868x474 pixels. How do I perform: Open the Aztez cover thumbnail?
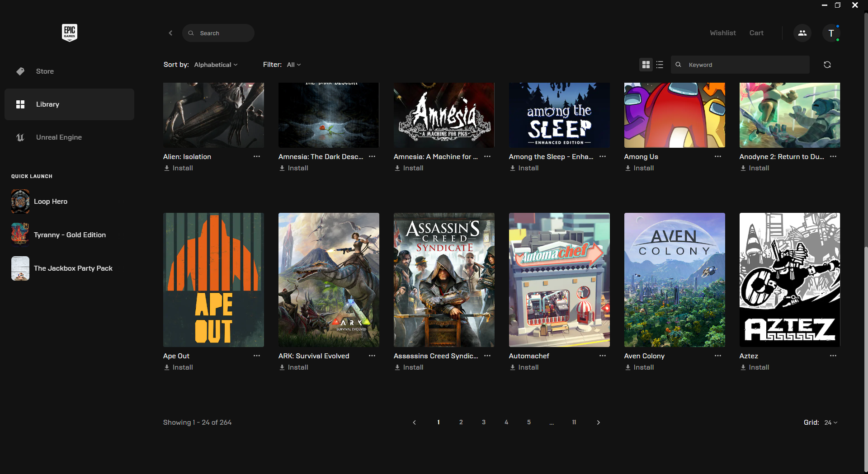tap(790, 280)
